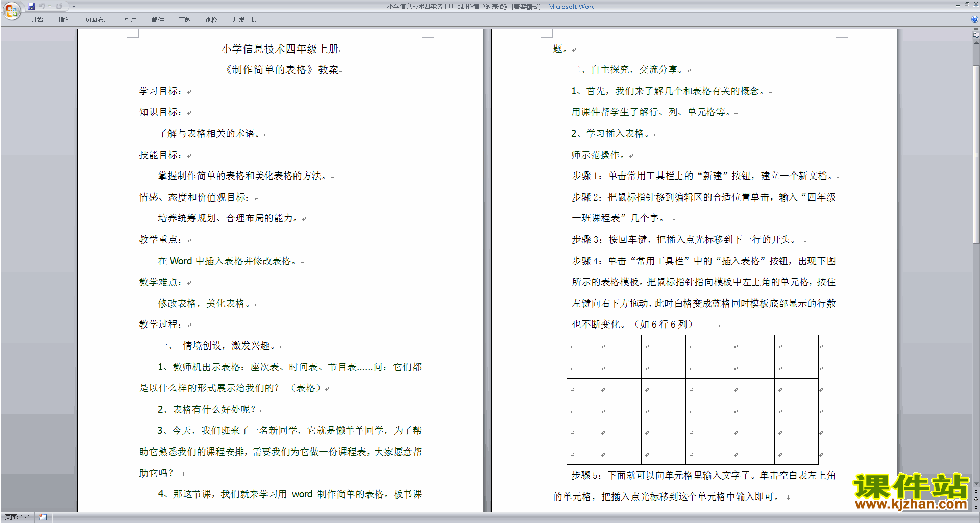The height and width of the screenshot is (523, 980).
Task: Click the top-left cell of the table
Action: (582, 346)
